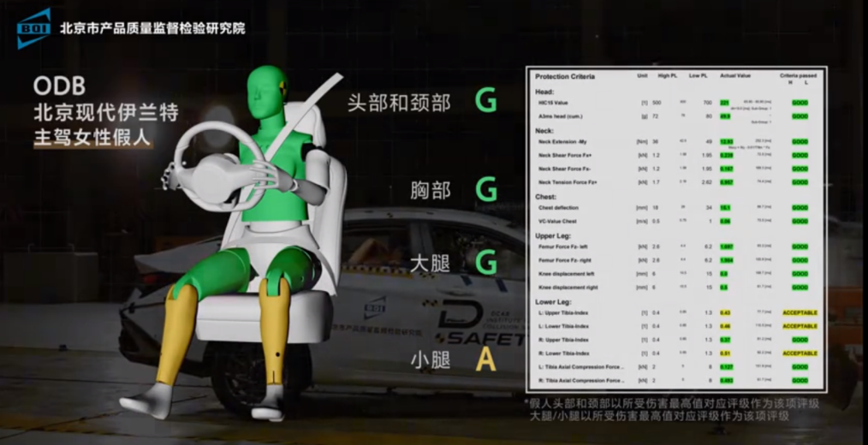Click the Knee displacement left row label
Image resolution: width=868 pixels, height=445 pixels.
[x=565, y=274]
